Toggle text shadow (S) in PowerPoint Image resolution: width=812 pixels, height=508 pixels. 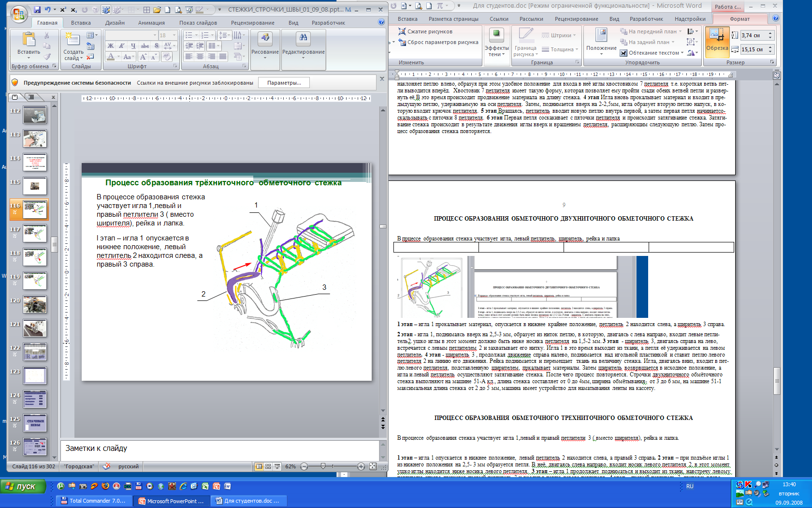tap(157, 46)
